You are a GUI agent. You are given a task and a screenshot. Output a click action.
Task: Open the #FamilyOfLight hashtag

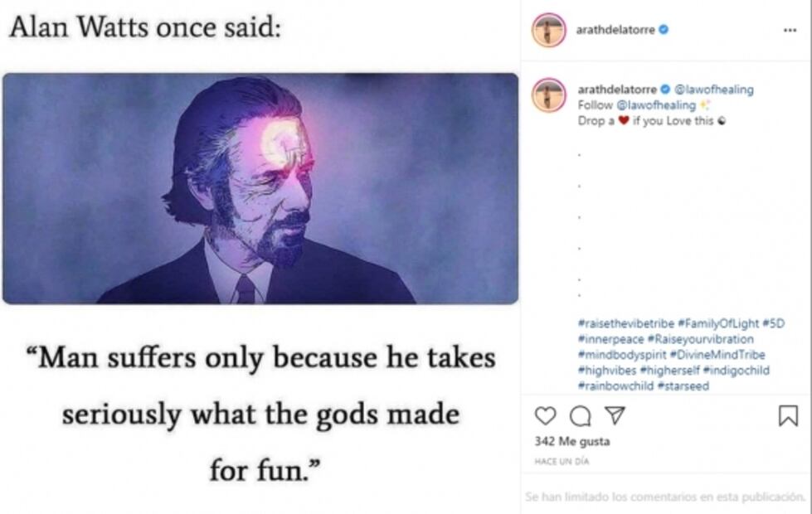717,323
